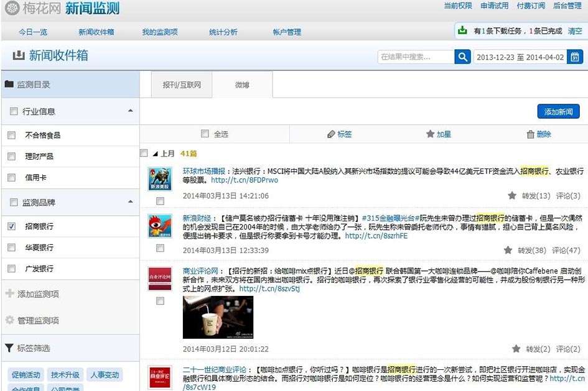Open the 商业评论网 avatar
Image resolution: width=588 pixels, height=391 pixels.
160,278
